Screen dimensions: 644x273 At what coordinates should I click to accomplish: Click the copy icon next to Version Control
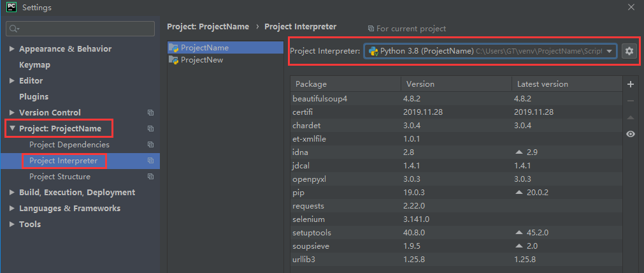coord(151,113)
